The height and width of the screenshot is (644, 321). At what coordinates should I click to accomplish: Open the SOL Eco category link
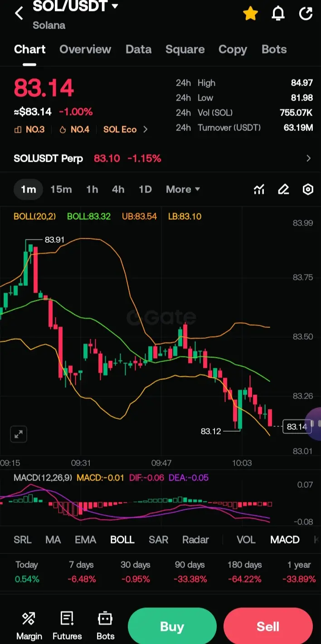click(120, 130)
